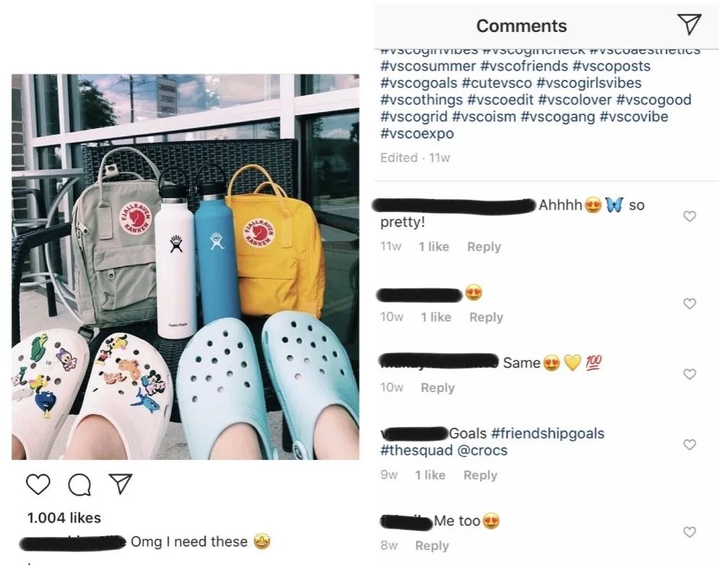
Task: Open comments via speech bubble icon
Action: tap(79, 484)
